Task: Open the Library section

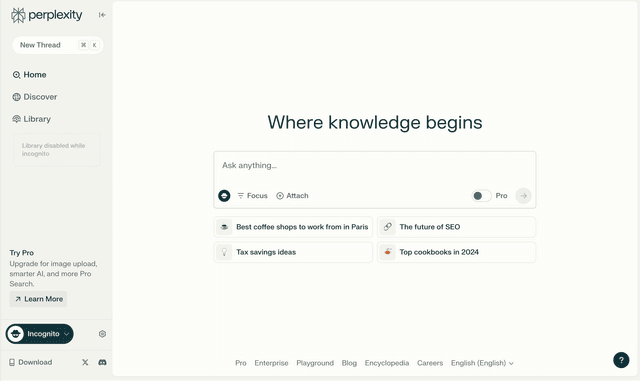Action: pos(32,119)
